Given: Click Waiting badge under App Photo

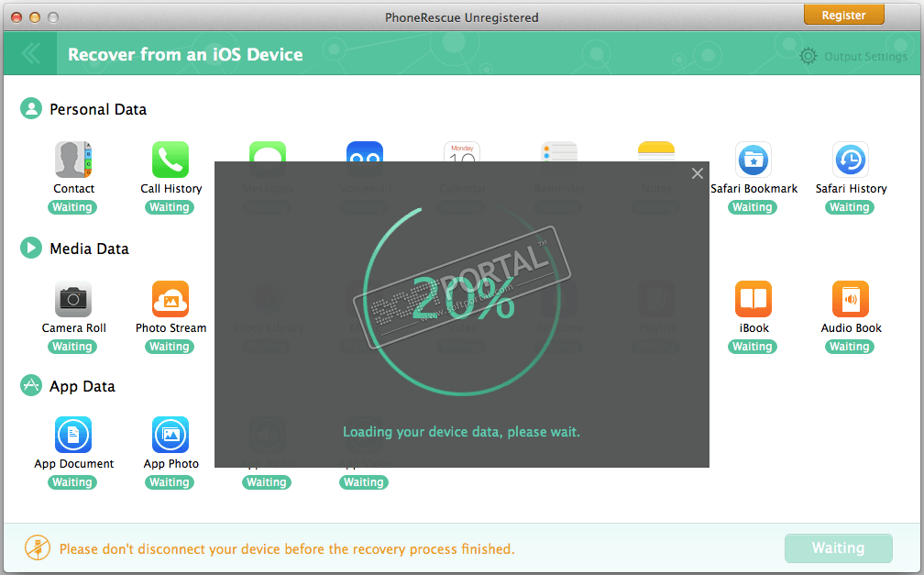Looking at the screenshot, I should [x=169, y=481].
